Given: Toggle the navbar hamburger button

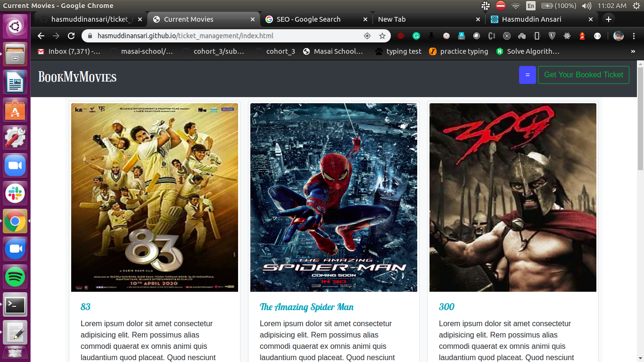Looking at the screenshot, I should point(527,75).
